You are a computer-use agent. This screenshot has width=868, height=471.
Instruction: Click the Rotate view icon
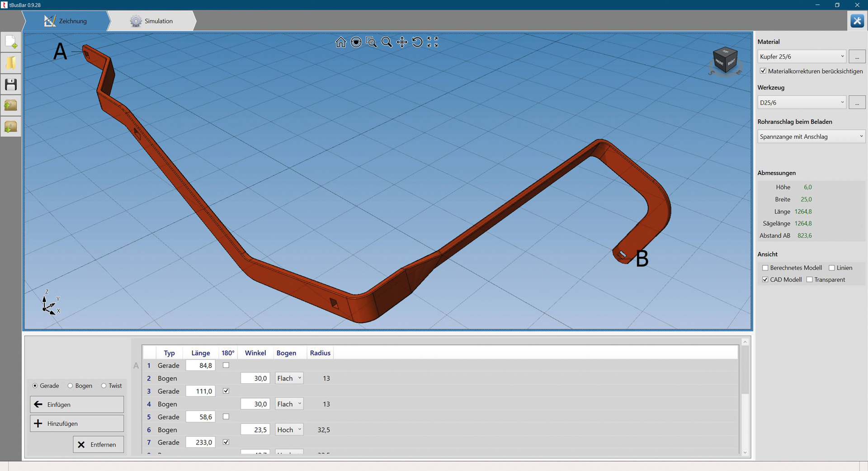pyautogui.click(x=416, y=42)
